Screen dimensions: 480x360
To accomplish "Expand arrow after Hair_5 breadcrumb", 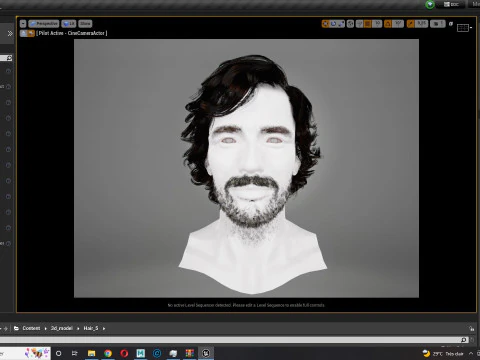I will point(104,329).
